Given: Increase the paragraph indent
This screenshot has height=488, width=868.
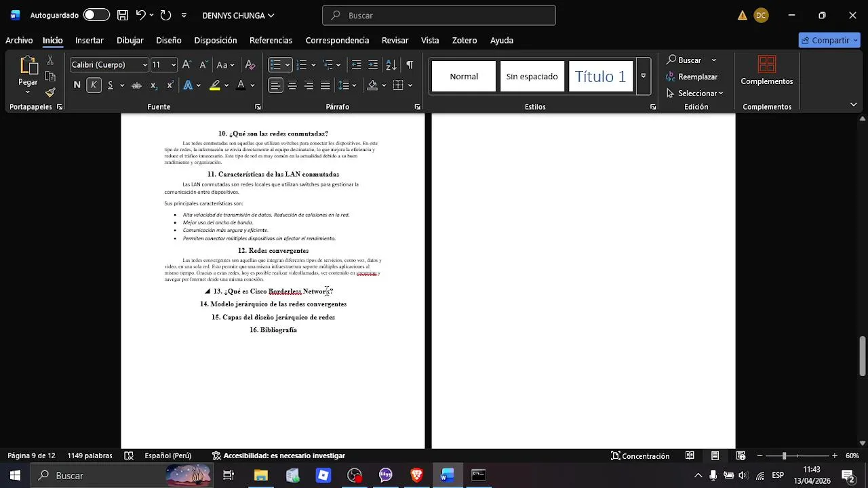Looking at the screenshot, I should [x=373, y=64].
